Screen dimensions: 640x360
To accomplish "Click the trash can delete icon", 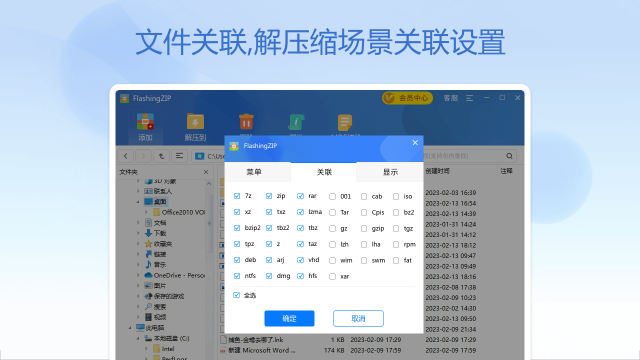I will point(246,122).
